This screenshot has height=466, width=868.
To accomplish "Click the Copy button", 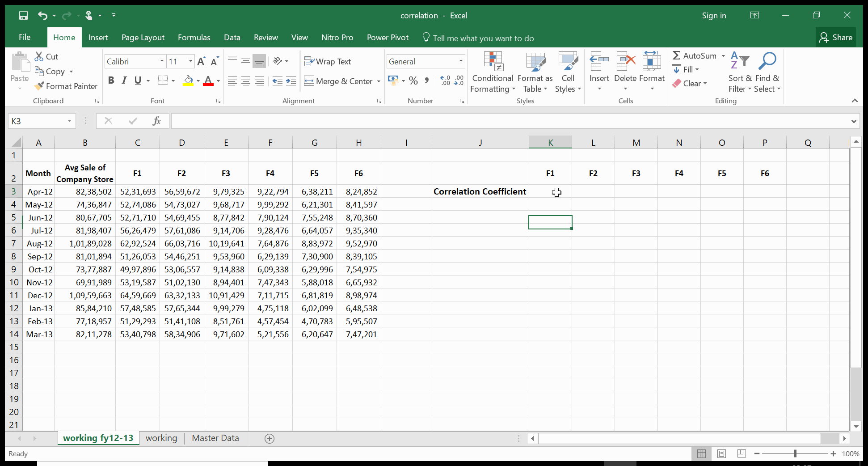I will point(50,71).
